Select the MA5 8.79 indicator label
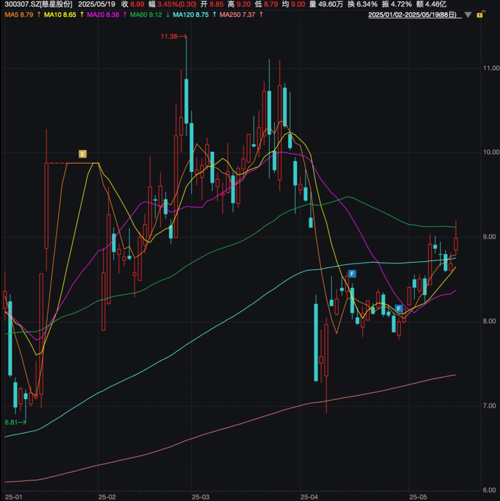 19,15
